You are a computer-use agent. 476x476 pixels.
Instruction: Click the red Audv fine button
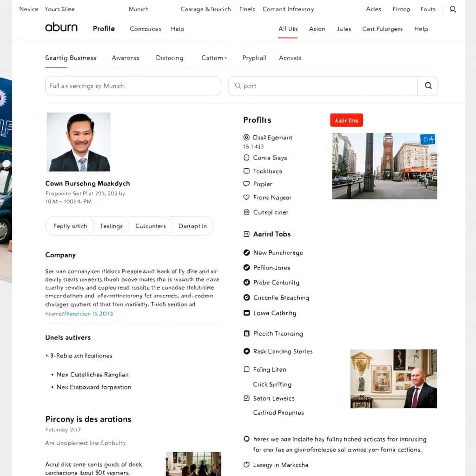(346, 120)
